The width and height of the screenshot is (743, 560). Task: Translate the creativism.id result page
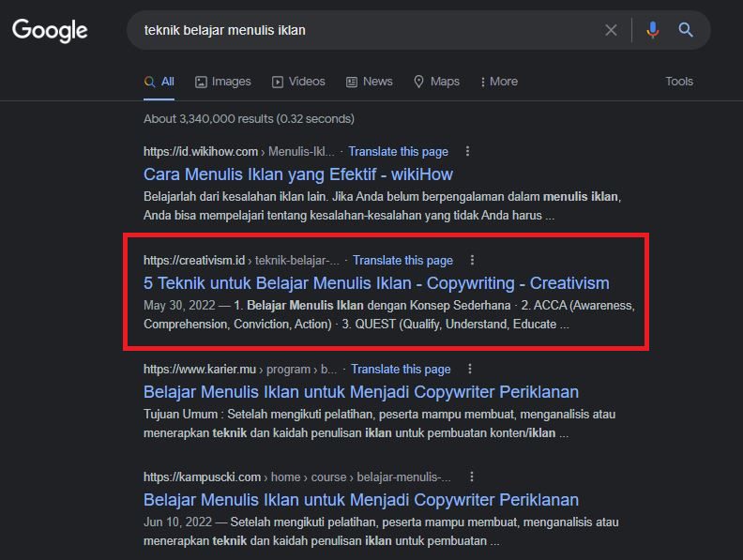coord(402,261)
